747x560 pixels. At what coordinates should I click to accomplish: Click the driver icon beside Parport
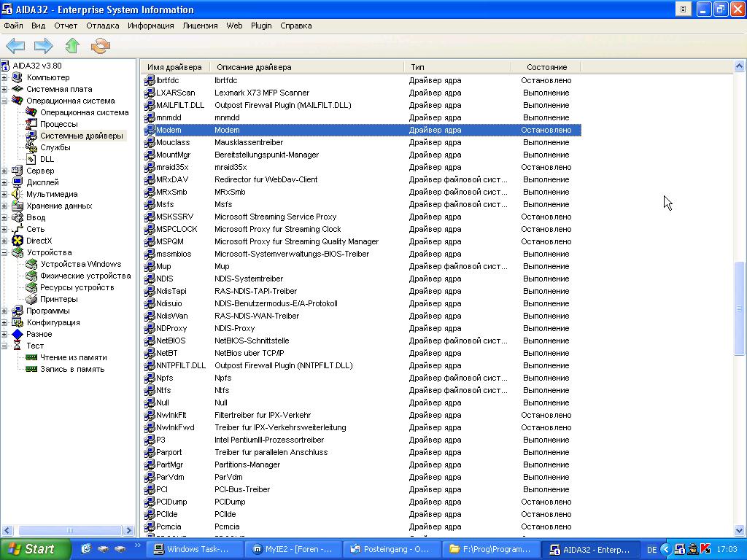pos(150,452)
